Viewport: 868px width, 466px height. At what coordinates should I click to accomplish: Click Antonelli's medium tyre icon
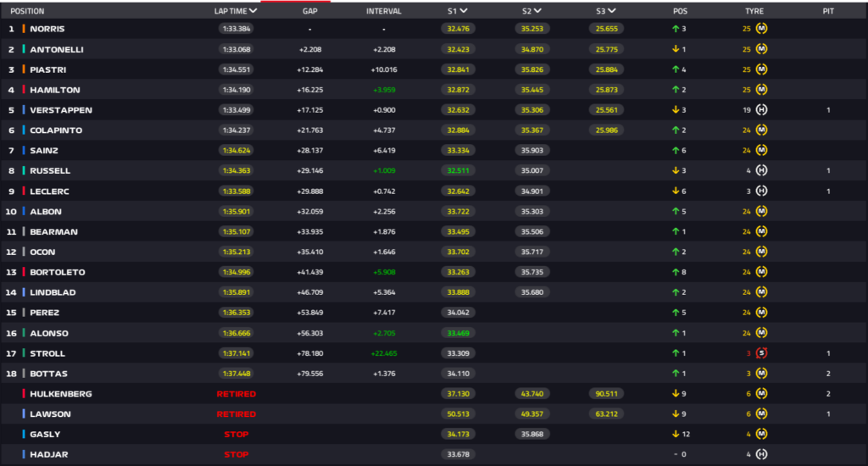pyautogui.click(x=762, y=49)
